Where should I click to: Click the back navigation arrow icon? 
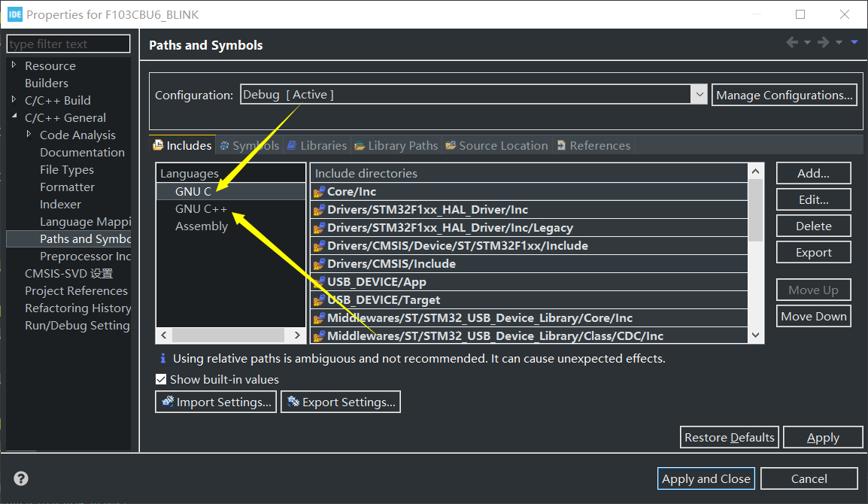792,43
